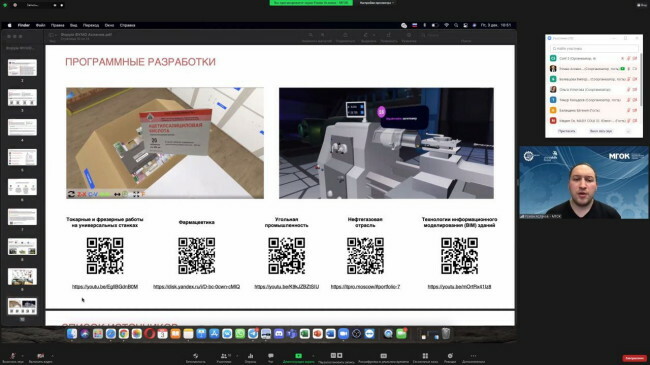Expand the audio options arrow beside microphone

pos(22,355)
